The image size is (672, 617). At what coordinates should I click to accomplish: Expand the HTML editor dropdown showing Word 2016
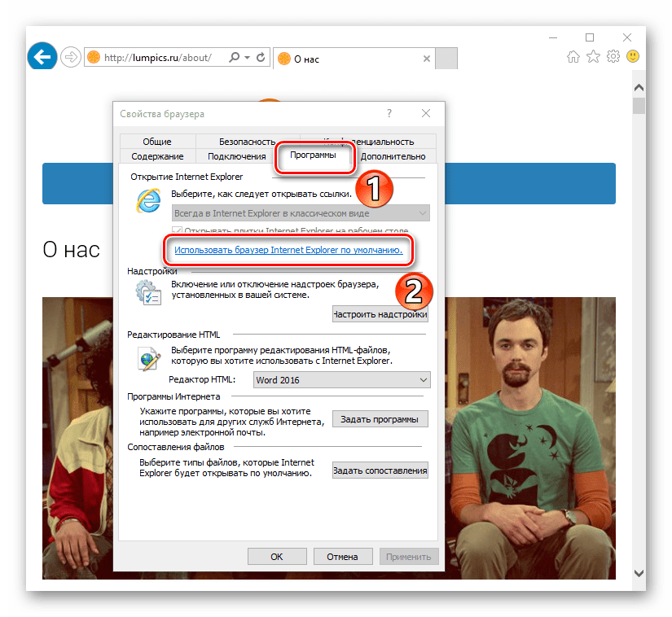coord(422,380)
